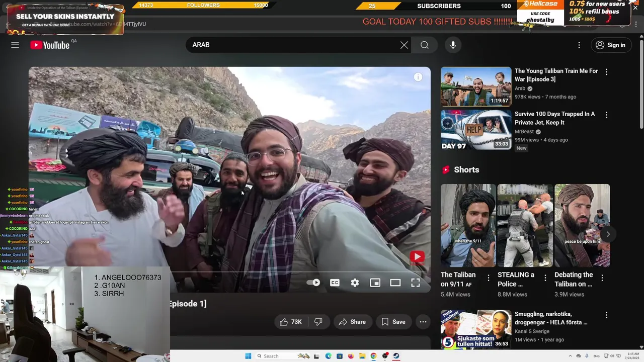Open Kanal 5 'Smuggling, narkotika' thumbnail
The image size is (644, 362).
[x=476, y=329]
